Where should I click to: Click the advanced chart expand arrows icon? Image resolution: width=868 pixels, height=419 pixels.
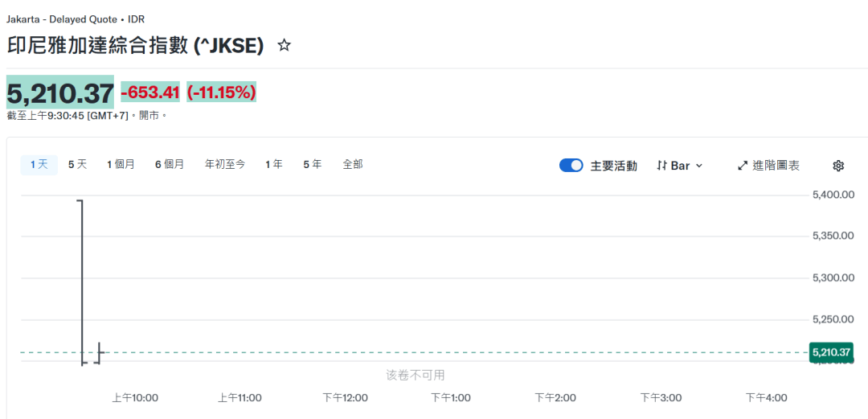point(743,165)
